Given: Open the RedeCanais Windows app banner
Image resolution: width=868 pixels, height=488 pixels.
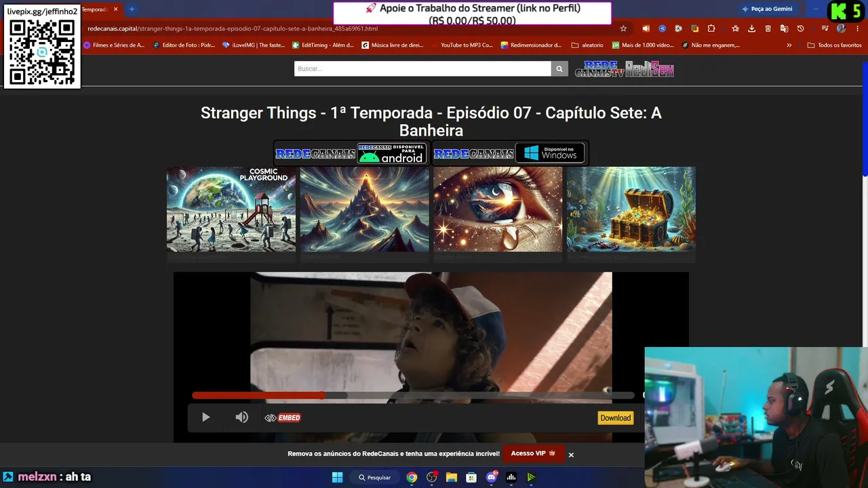Looking at the screenshot, I should 510,154.
